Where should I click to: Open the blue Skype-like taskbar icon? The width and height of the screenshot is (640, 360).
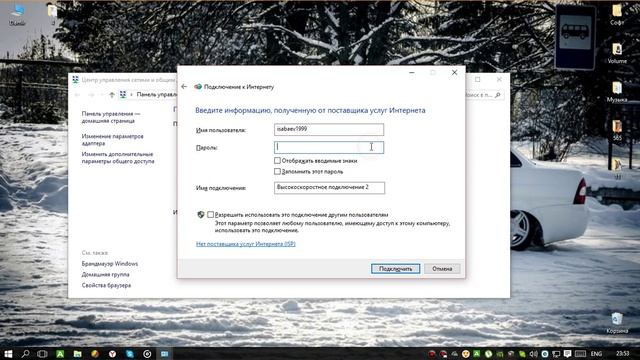tap(130, 353)
